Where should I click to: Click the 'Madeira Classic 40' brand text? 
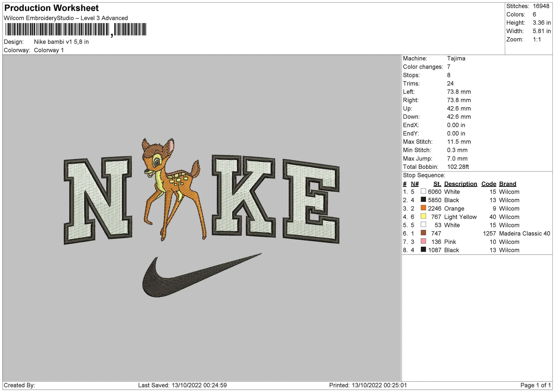pos(524,233)
